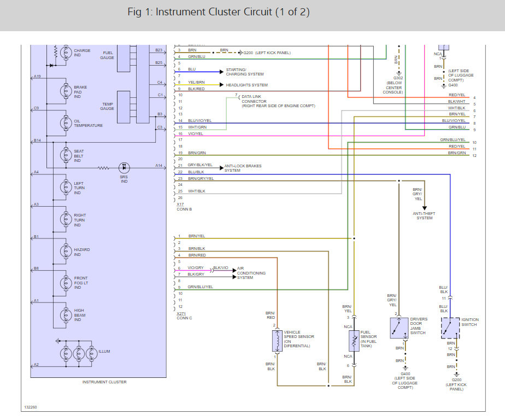Click the HIGH BEAM IND lamp symbol
The width and height of the screenshot is (505, 420).
pyautogui.click(x=66, y=315)
